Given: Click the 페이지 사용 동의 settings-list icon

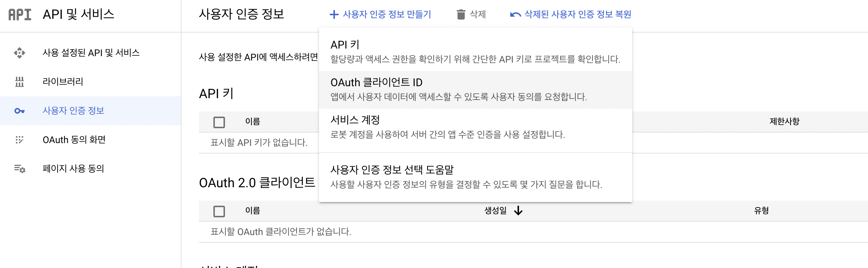Looking at the screenshot, I should 20,169.
